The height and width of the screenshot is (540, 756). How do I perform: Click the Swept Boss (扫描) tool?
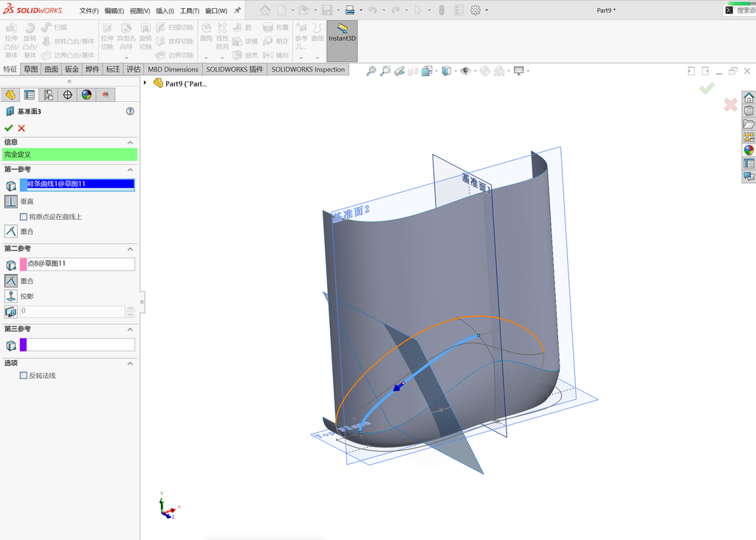pos(55,27)
